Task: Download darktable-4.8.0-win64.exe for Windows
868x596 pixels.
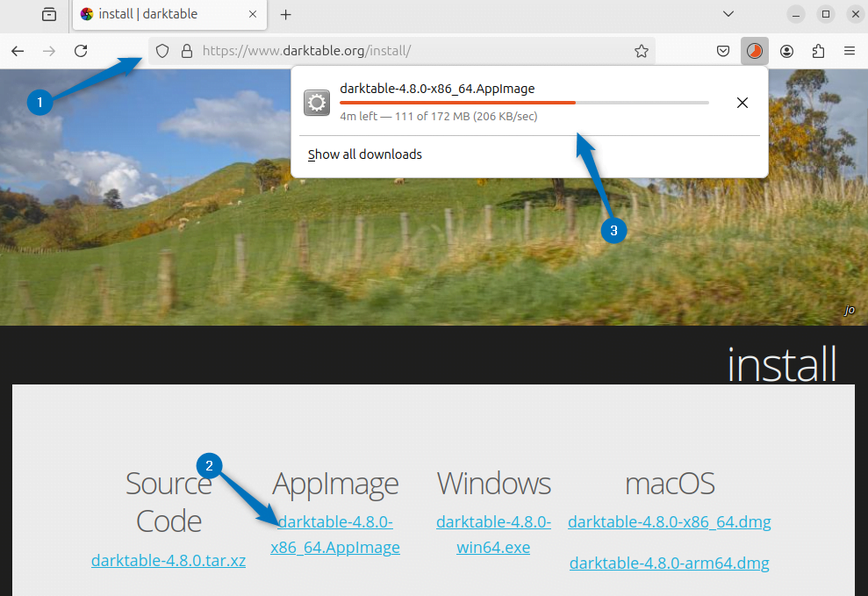Action: pos(493,534)
